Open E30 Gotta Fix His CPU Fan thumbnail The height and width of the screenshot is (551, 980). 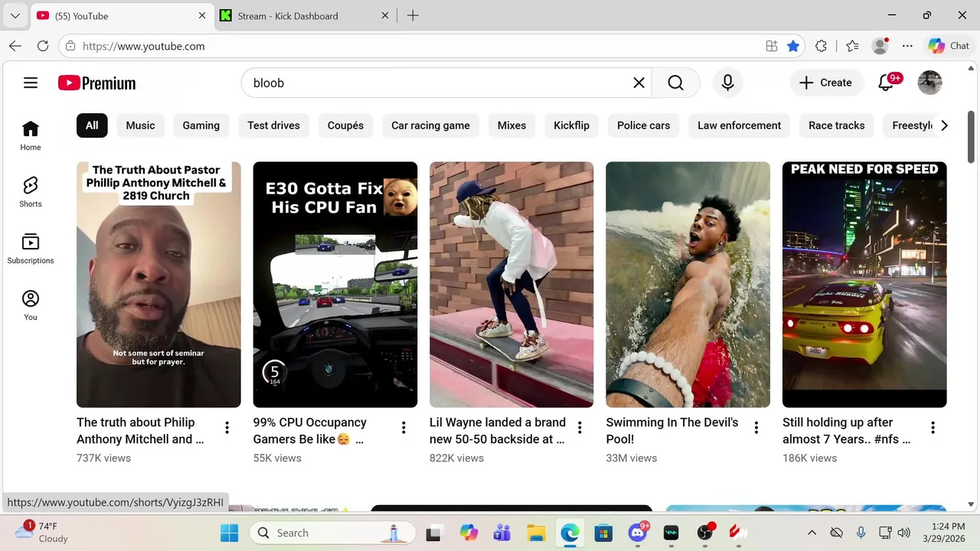click(x=335, y=284)
